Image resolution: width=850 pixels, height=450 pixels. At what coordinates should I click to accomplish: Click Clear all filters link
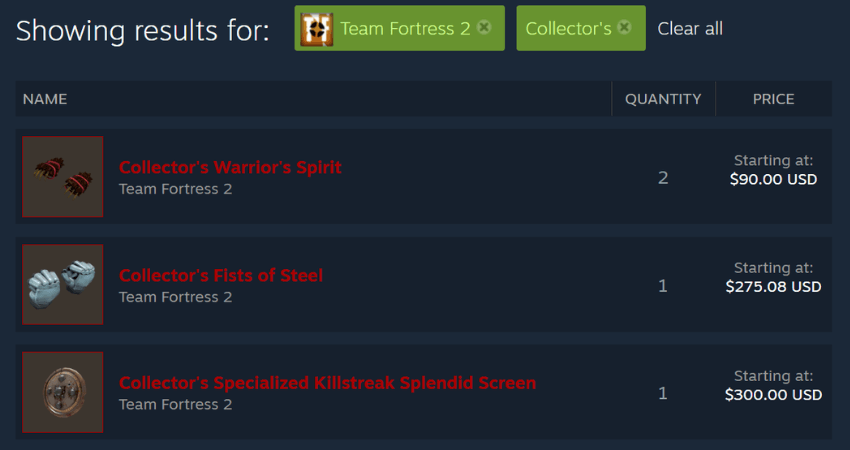(x=690, y=29)
